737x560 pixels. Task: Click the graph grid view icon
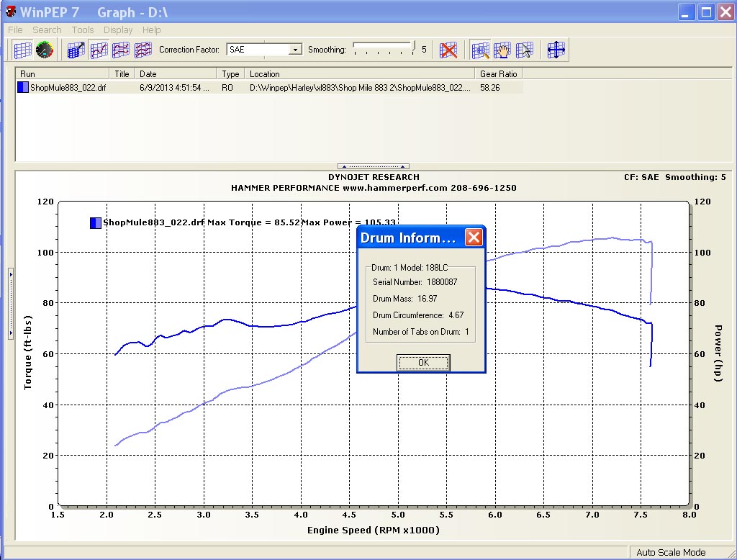pos(24,50)
